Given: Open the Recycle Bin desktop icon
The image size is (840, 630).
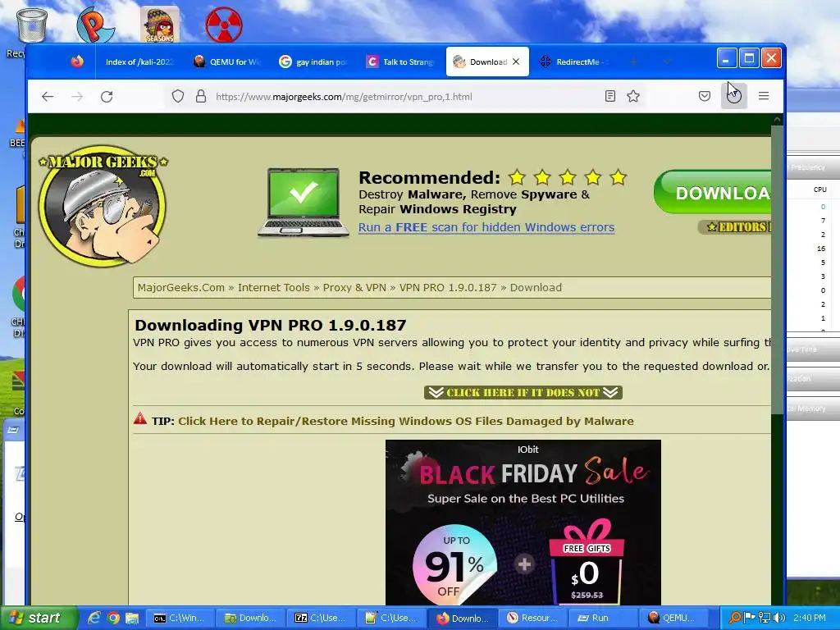Looking at the screenshot, I should (x=31, y=24).
